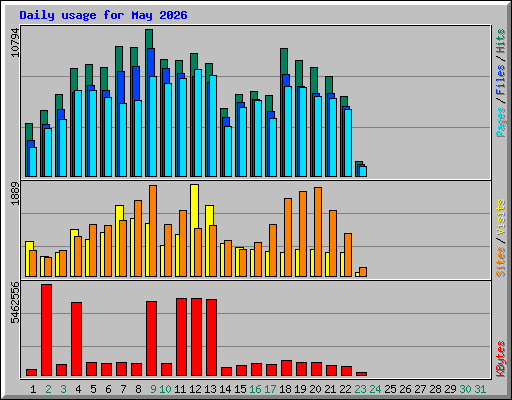Click the red KBytes bar for day 9
Image resolution: width=512 pixels, height=400 pixels.
(x=152, y=339)
